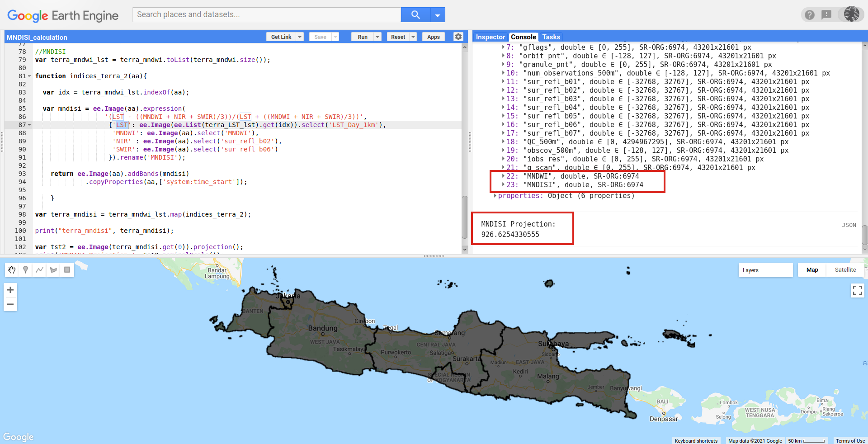Viewport: 868px width, 444px height.
Task: Open the help question mark icon
Action: [x=809, y=15]
